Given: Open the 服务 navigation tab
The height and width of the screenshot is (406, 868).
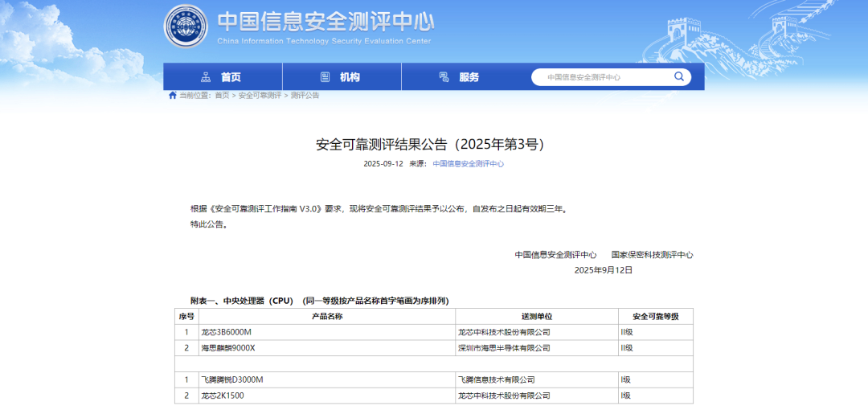Looking at the screenshot, I should coord(461,77).
